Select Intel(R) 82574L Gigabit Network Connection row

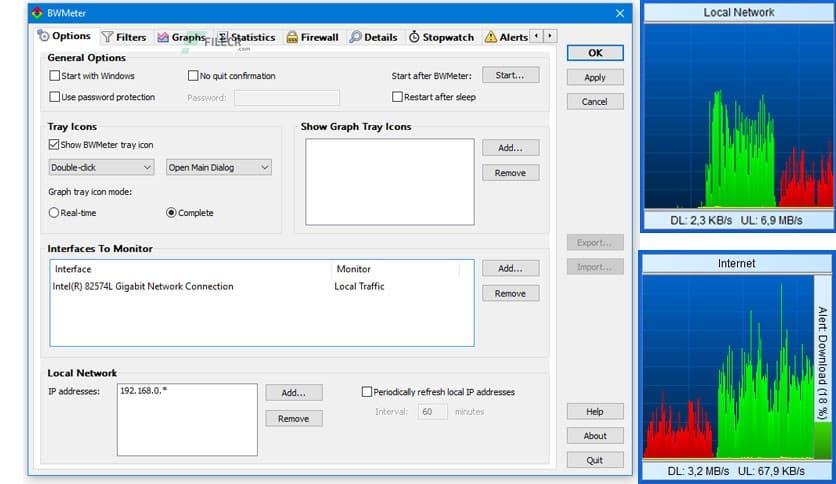click(x=262, y=286)
